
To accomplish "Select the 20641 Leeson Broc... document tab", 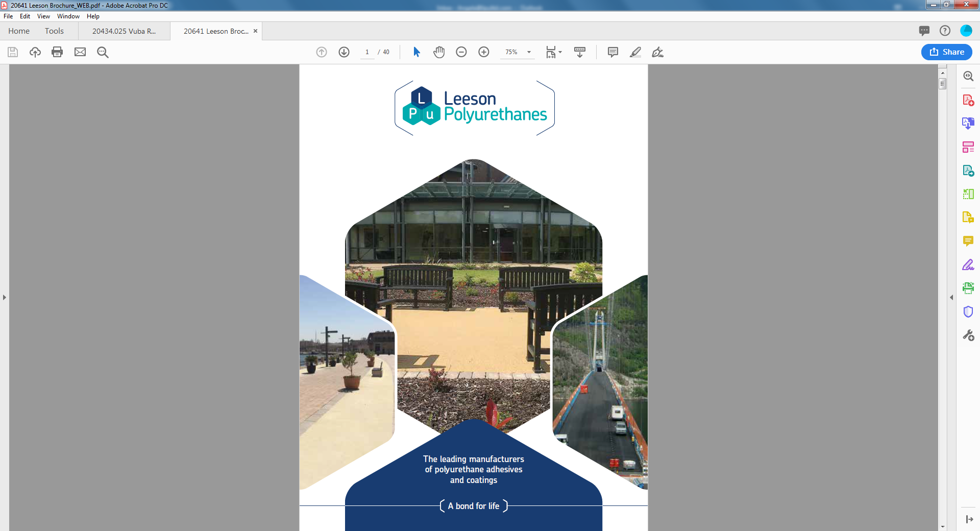I will [216, 31].
